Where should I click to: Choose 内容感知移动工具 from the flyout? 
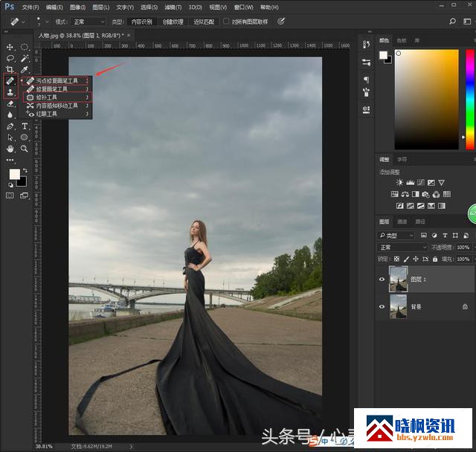tap(57, 106)
